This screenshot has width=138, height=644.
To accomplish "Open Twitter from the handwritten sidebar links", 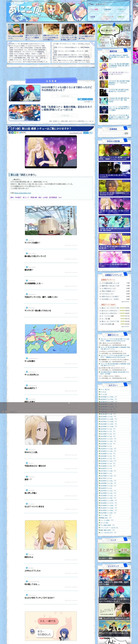I will tap(105, 37).
